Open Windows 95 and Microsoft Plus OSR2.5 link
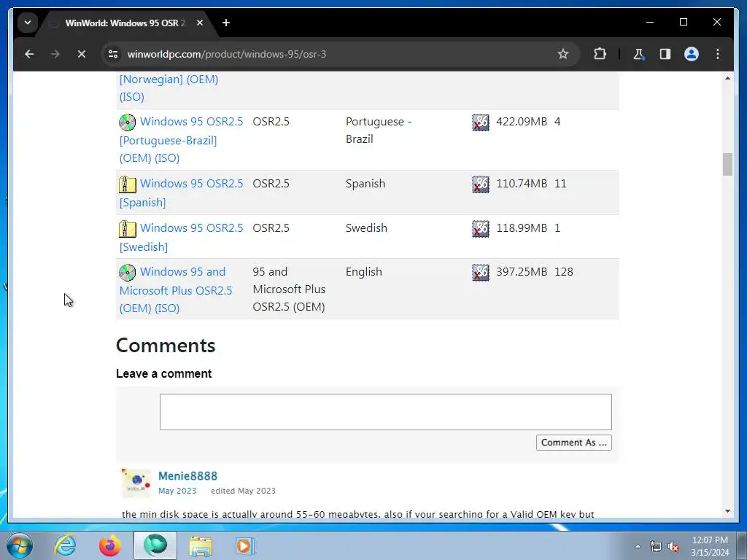The image size is (747, 560). [176, 289]
